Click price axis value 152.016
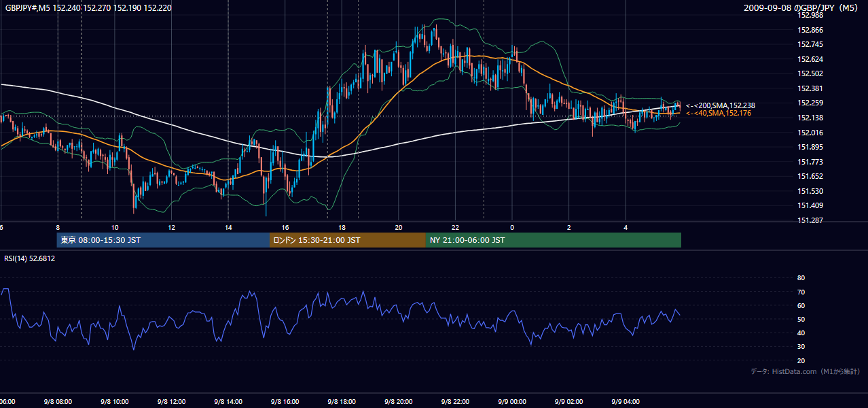The width and height of the screenshot is (868, 408). 810,133
